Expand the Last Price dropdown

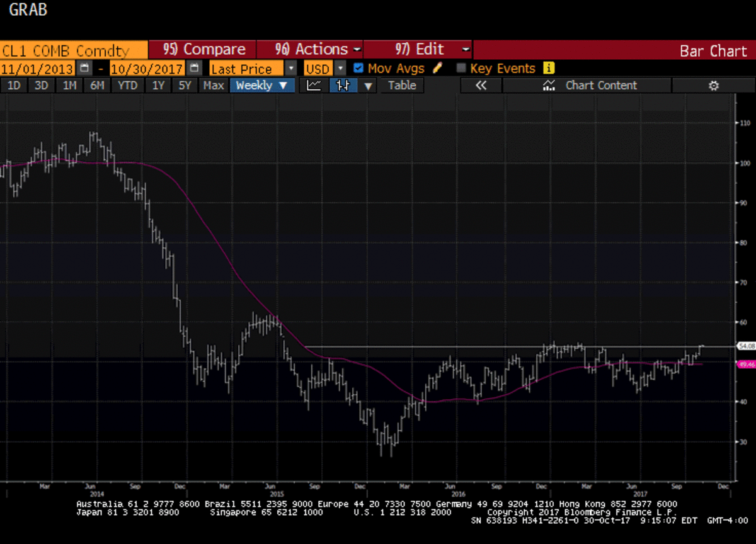[290, 68]
